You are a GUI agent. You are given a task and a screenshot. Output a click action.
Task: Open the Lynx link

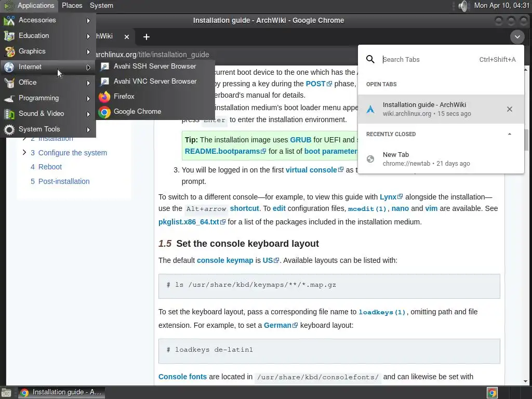391,197
